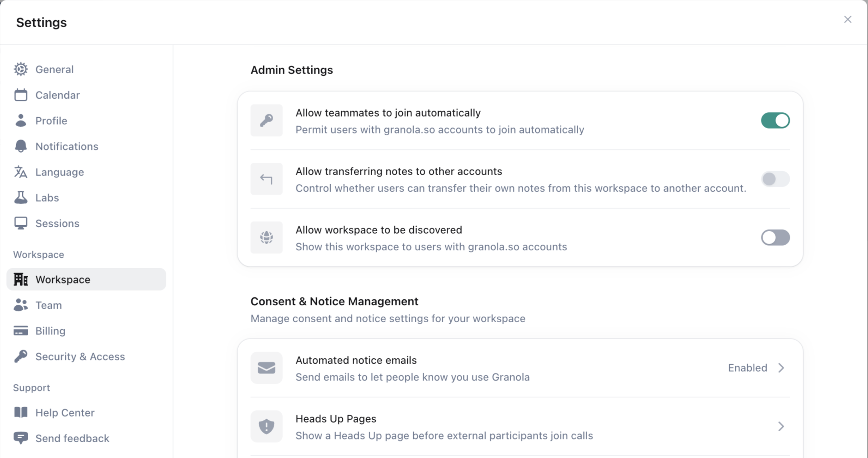
Task: Click the Language translate icon
Action: pyautogui.click(x=21, y=172)
